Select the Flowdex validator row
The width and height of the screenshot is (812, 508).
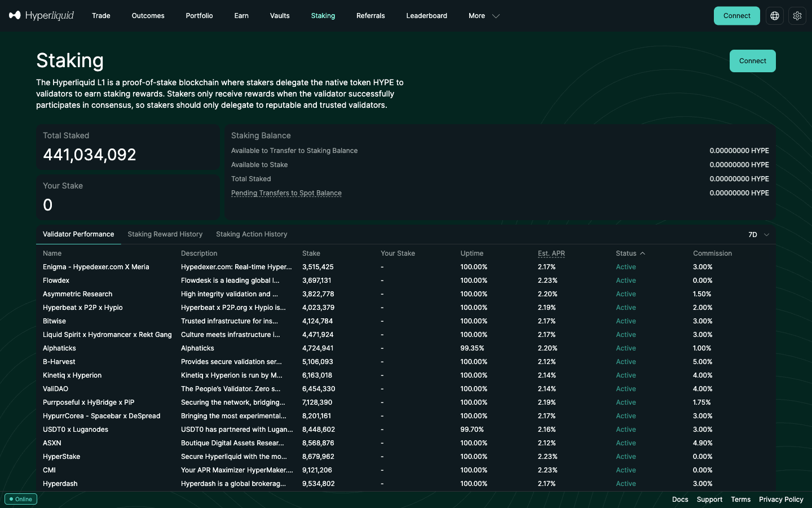click(406, 281)
